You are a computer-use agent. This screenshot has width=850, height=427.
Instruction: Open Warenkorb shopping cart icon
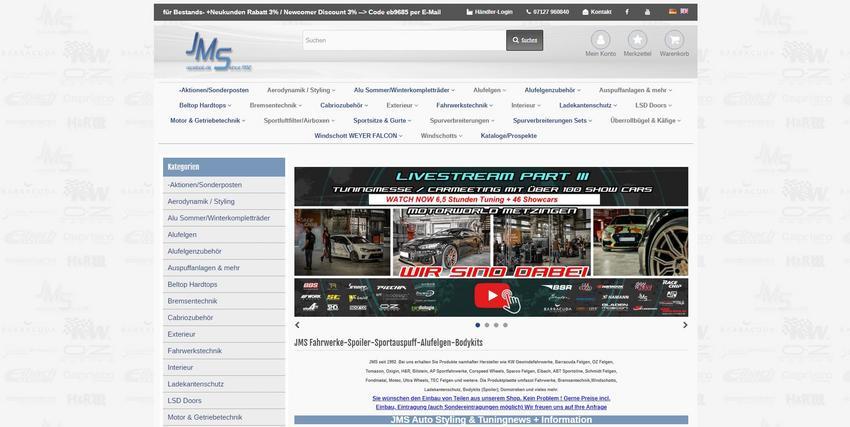click(674, 40)
